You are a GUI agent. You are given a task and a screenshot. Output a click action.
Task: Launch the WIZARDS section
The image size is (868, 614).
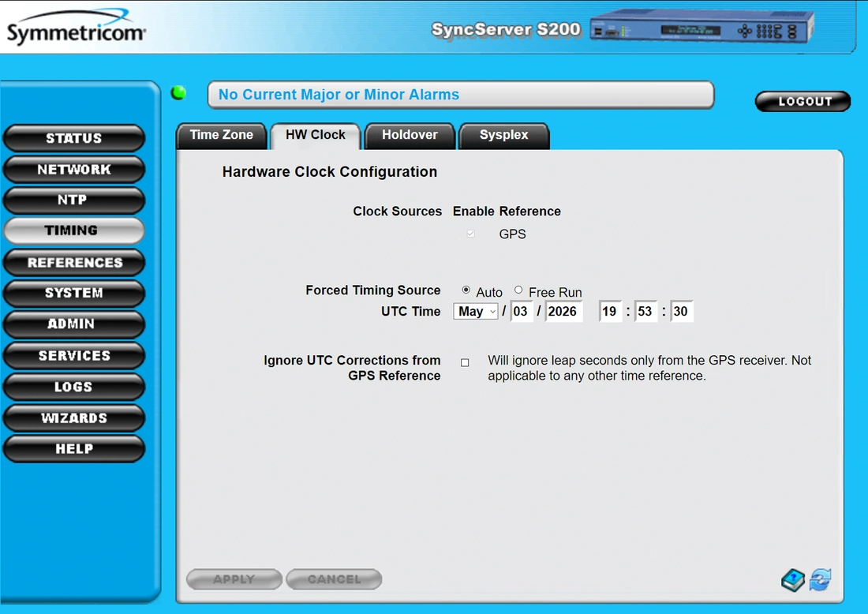pyautogui.click(x=74, y=418)
